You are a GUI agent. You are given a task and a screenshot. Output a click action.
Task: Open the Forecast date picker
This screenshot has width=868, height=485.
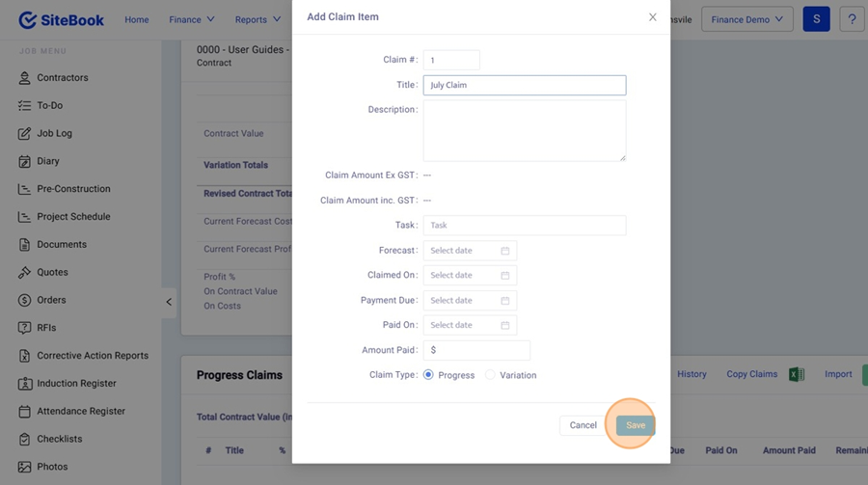pyautogui.click(x=470, y=251)
